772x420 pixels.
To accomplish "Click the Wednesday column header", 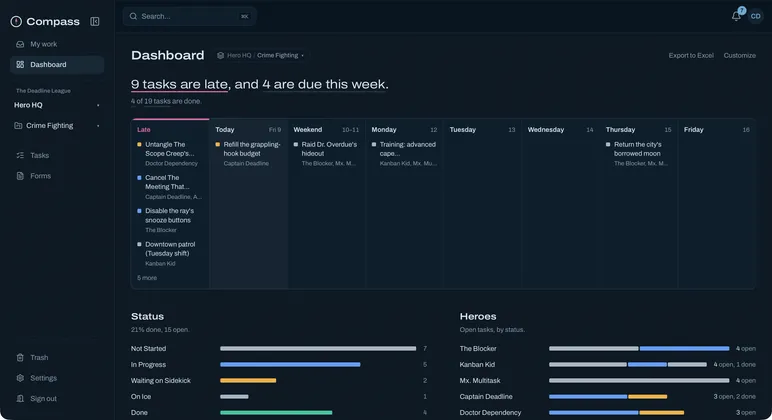I will click(546, 129).
